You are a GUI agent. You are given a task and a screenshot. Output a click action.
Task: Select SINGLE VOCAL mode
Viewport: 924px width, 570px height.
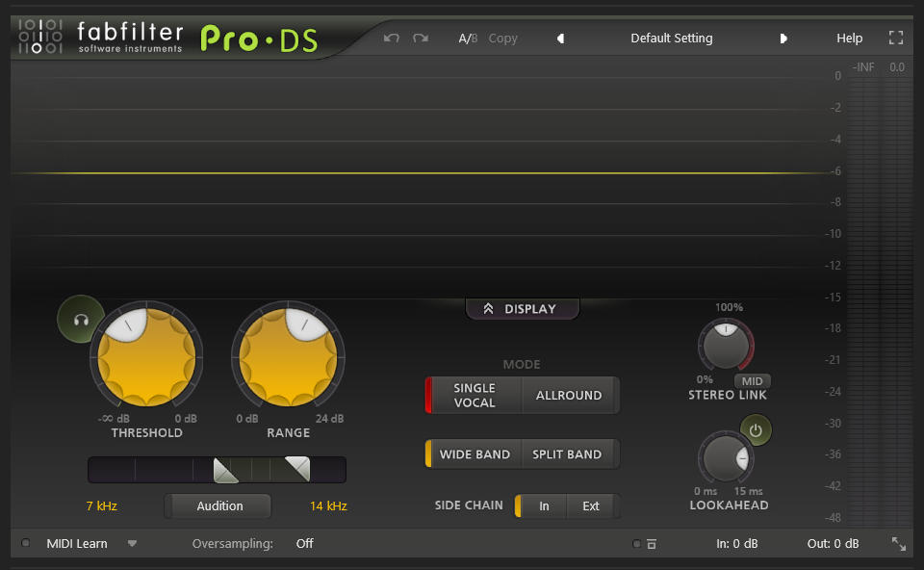point(475,396)
